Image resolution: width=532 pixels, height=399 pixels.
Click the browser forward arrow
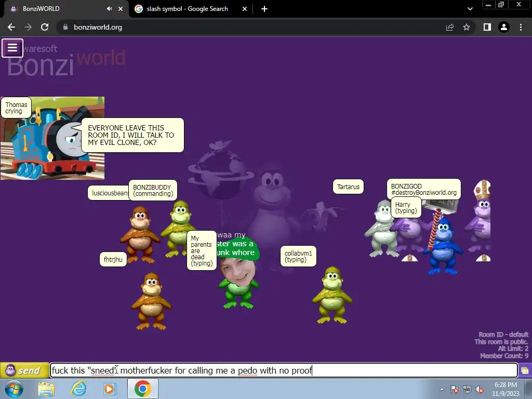coord(28,27)
